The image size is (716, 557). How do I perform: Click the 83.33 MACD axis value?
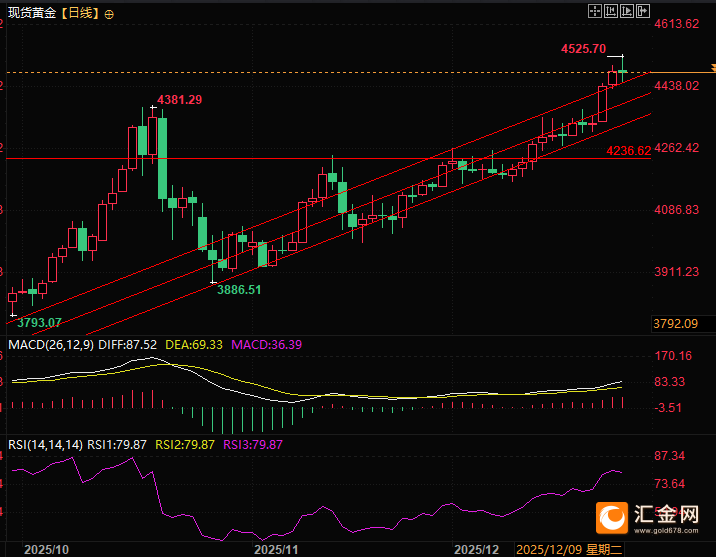(669, 382)
